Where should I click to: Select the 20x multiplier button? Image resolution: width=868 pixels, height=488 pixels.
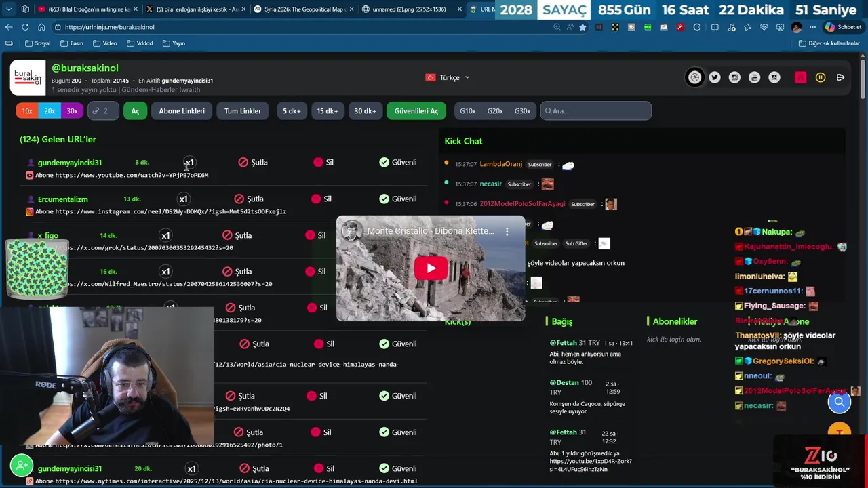tap(50, 110)
